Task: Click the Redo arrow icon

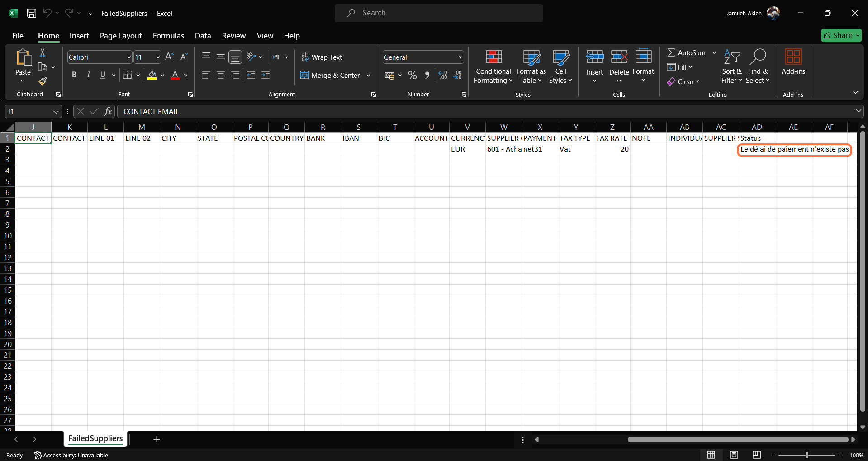Action: point(69,13)
